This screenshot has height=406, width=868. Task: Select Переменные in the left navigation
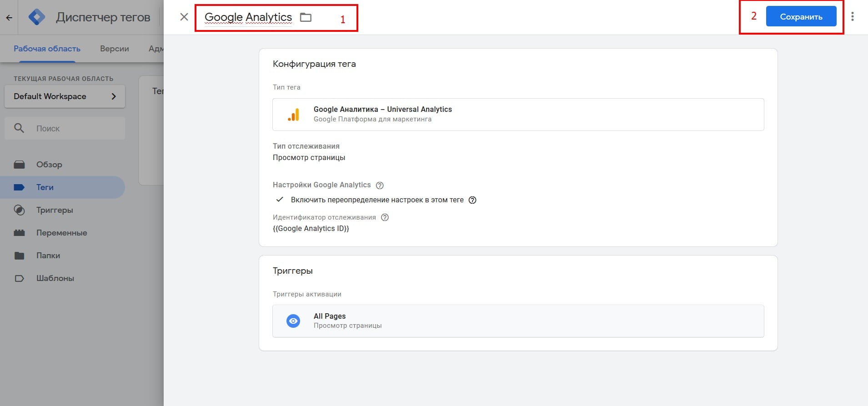pyautogui.click(x=61, y=233)
